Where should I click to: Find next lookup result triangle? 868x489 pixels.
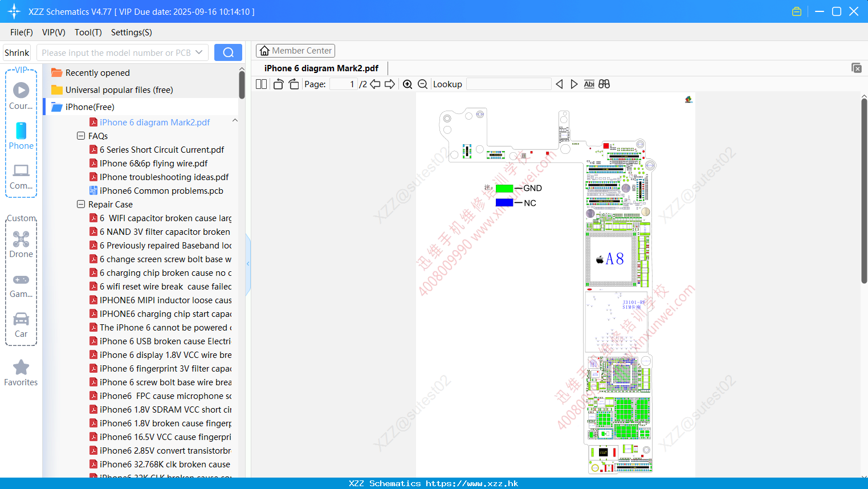574,84
